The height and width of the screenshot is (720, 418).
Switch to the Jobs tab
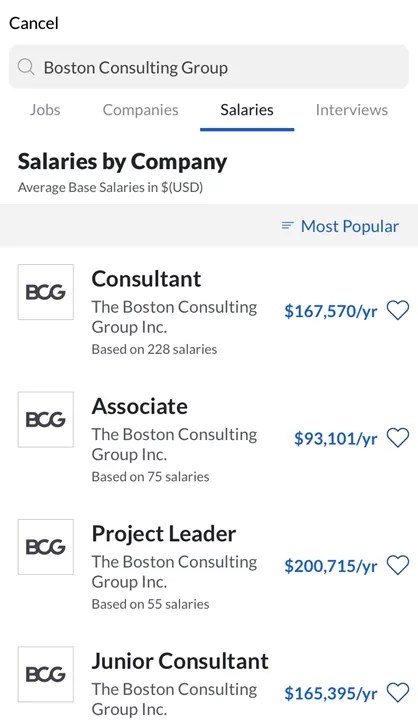45,110
